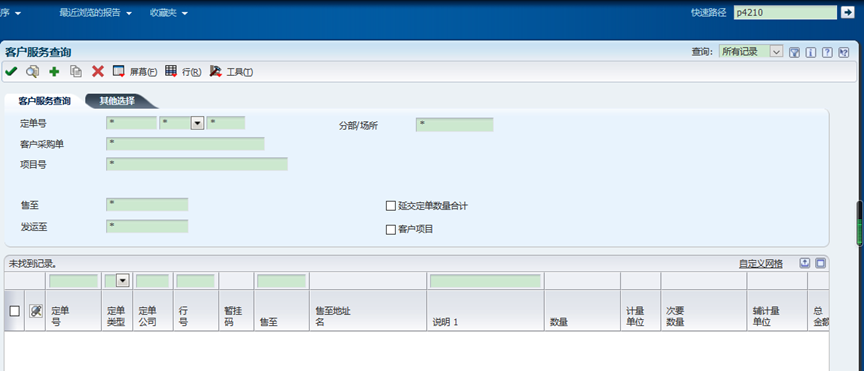Open the 查询 所有记录 dropdown

coord(776,52)
